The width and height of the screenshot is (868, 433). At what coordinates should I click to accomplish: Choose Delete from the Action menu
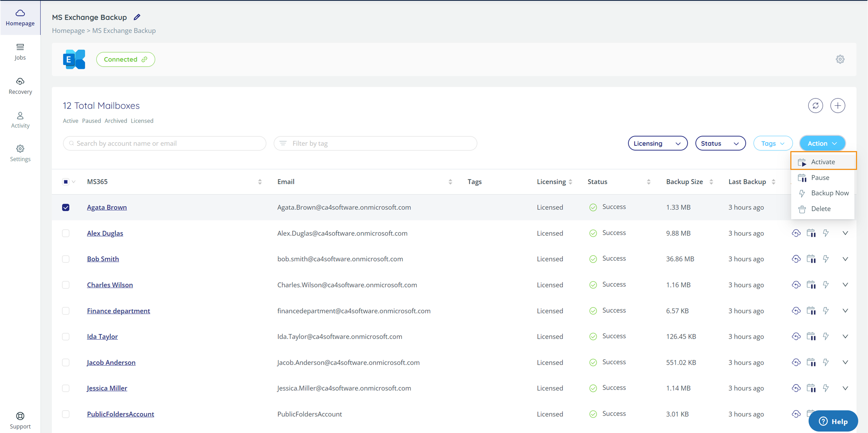point(823,209)
